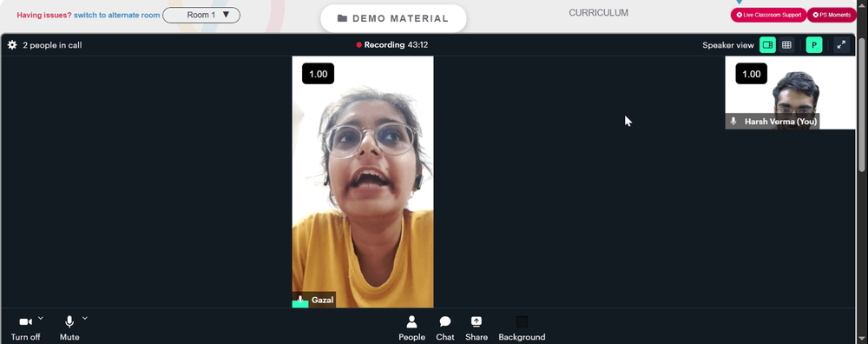Image resolution: width=868 pixels, height=344 pixels.
Task: Turn off the camera
Action: click(25, 328)
